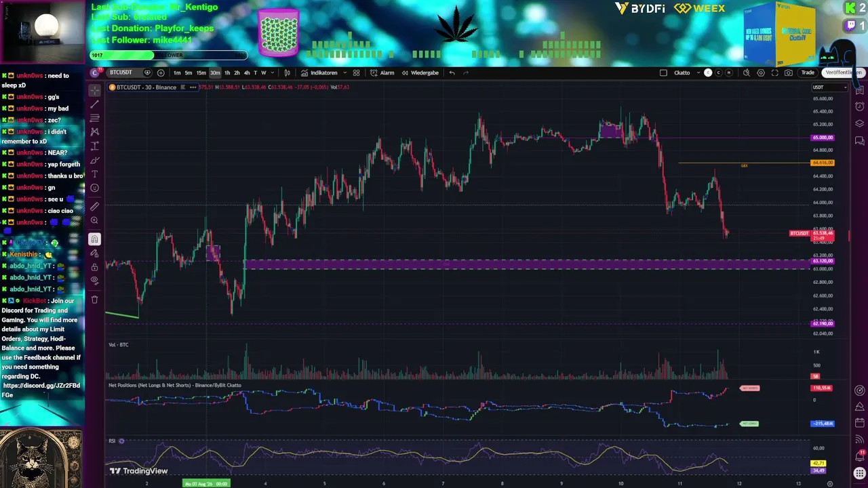Open the time axis settings gear
The image size is (868, 488).
[830, 483]
